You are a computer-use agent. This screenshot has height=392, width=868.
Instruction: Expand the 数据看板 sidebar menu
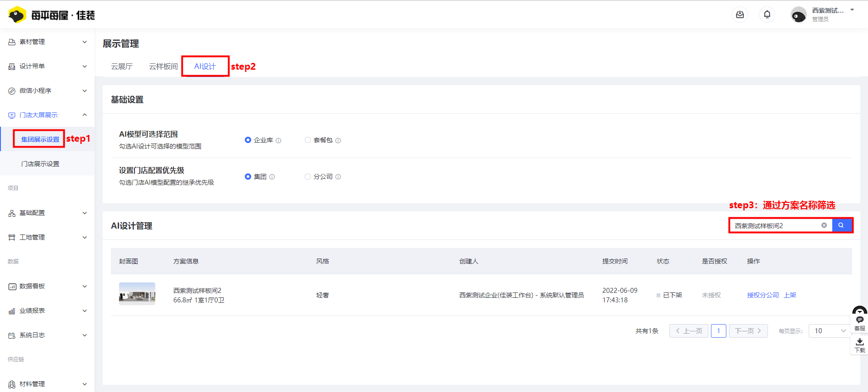[48, 286]
